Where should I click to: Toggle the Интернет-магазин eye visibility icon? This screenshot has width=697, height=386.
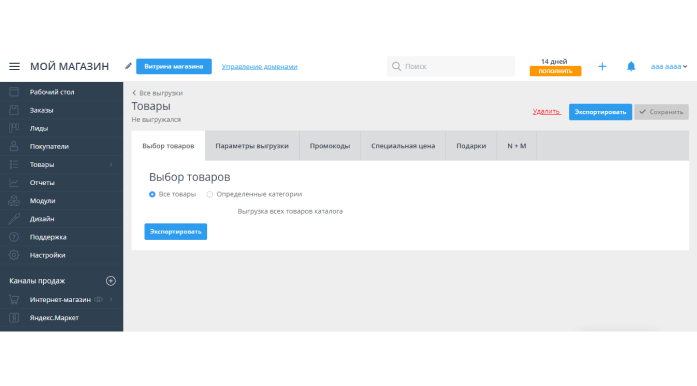99,299
